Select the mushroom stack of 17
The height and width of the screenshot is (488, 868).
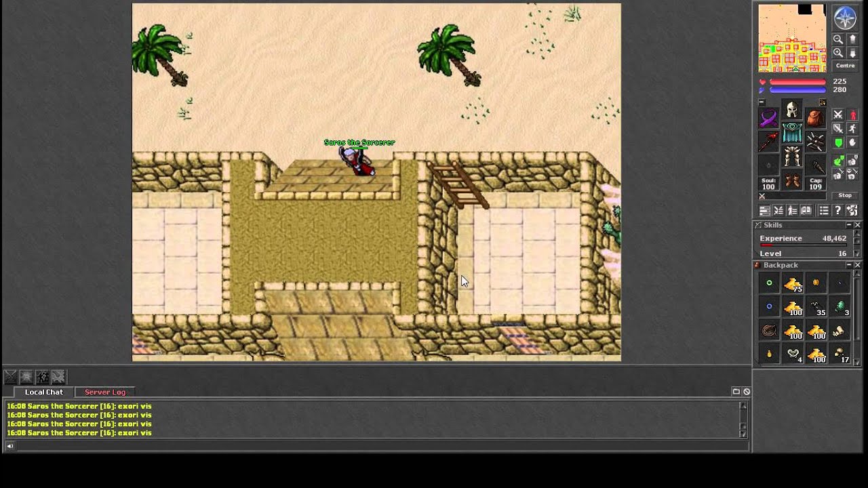click(x=840, y=354)
